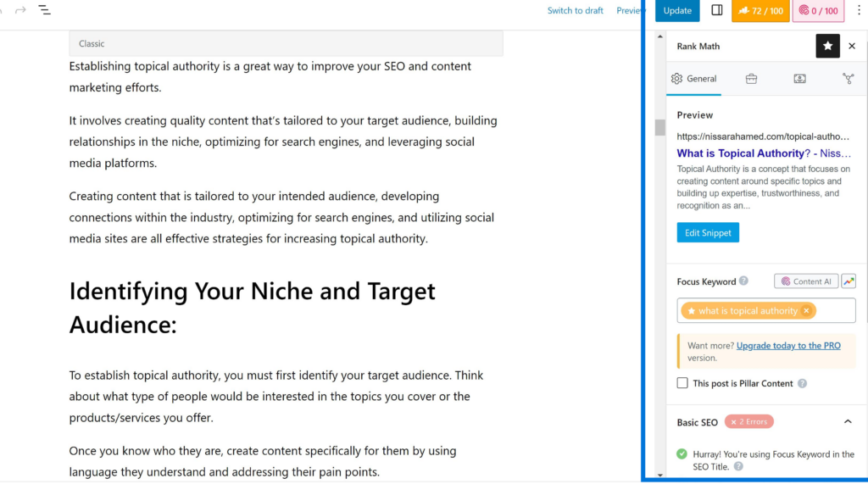The height and width of the screenshot is (484, 868).
Task: Toggle the settings sidebar panel icon
Action: [x=717, y=10]
